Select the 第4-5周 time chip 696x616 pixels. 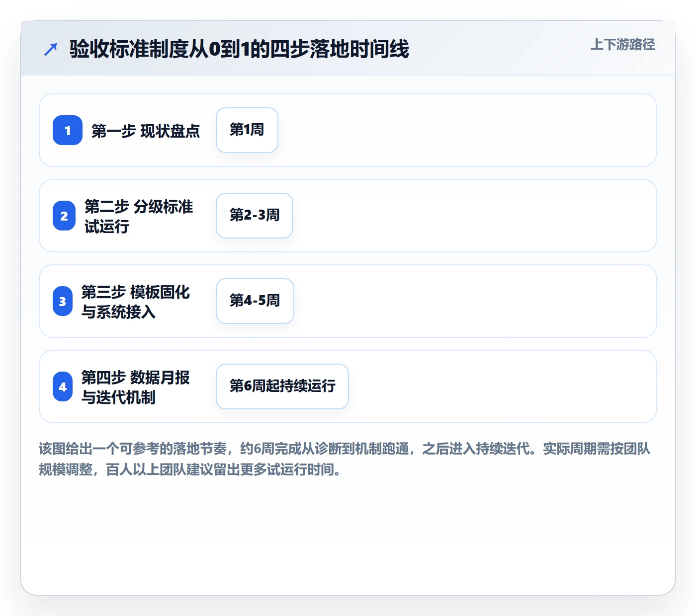[x=255, y=301]
